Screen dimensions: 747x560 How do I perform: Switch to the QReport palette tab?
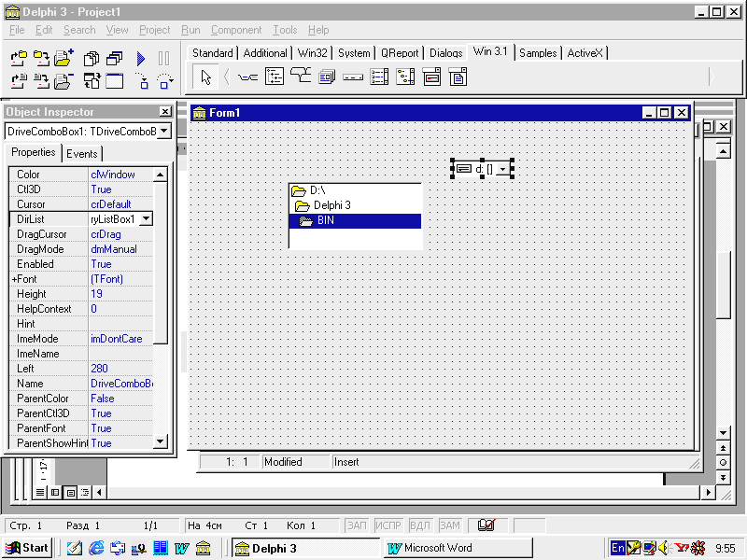400,53
